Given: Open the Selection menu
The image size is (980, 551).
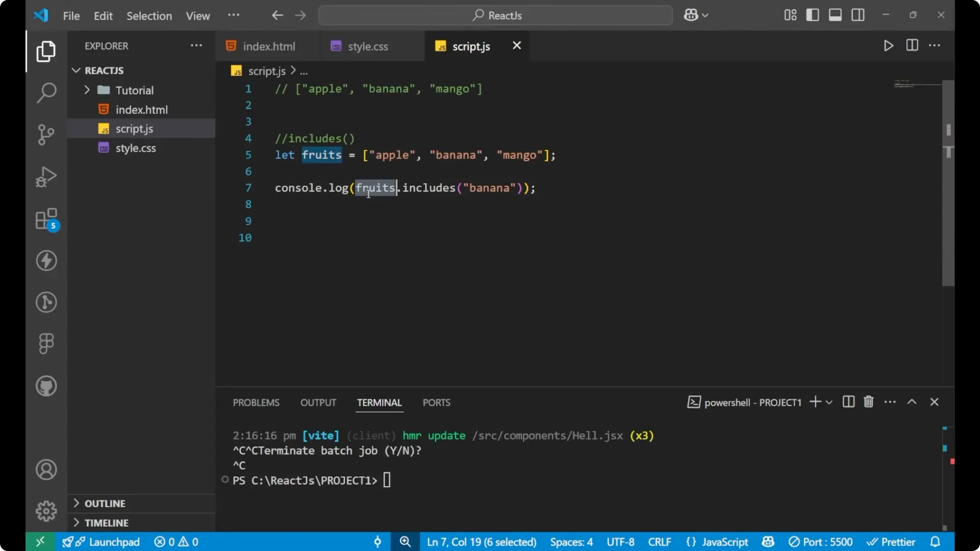Looking at the screenshot, I should tap(149, 16).
